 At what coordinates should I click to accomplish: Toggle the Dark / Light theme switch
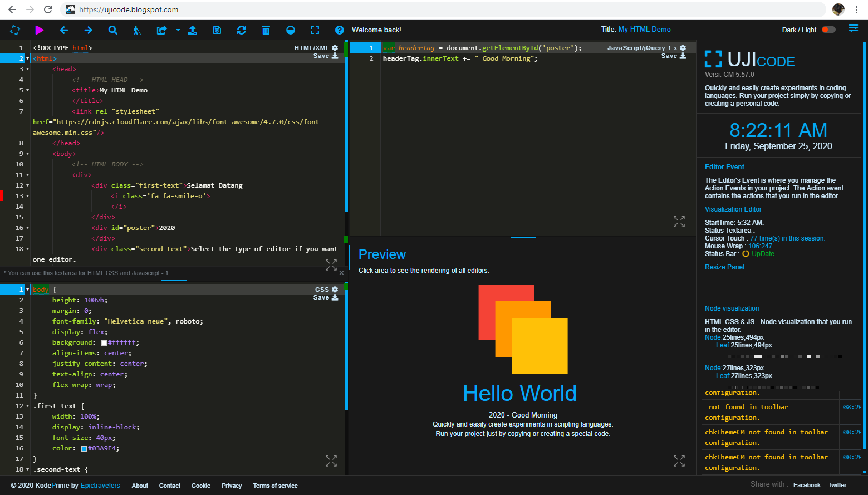(829, 30)
